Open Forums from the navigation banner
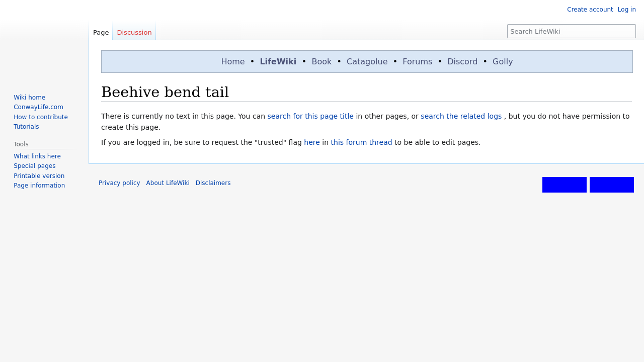The width and height of the screenshot is (644, 362). (417, 61)
